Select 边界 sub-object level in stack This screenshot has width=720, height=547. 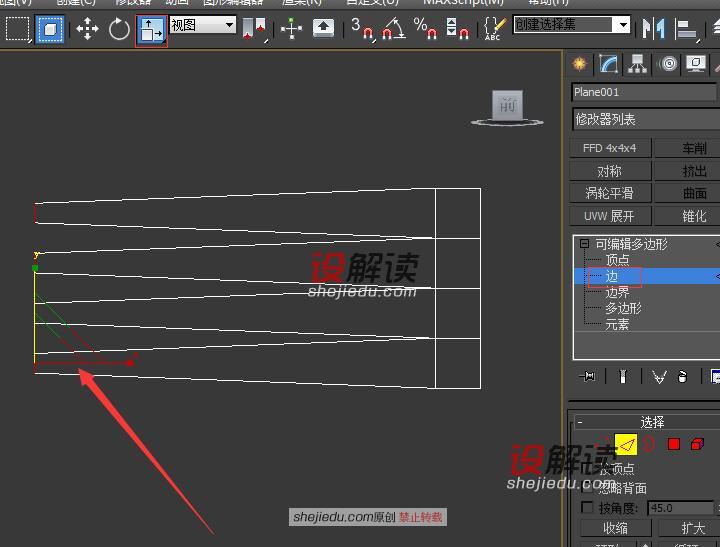pyautogui.click(x=617, y=293)
